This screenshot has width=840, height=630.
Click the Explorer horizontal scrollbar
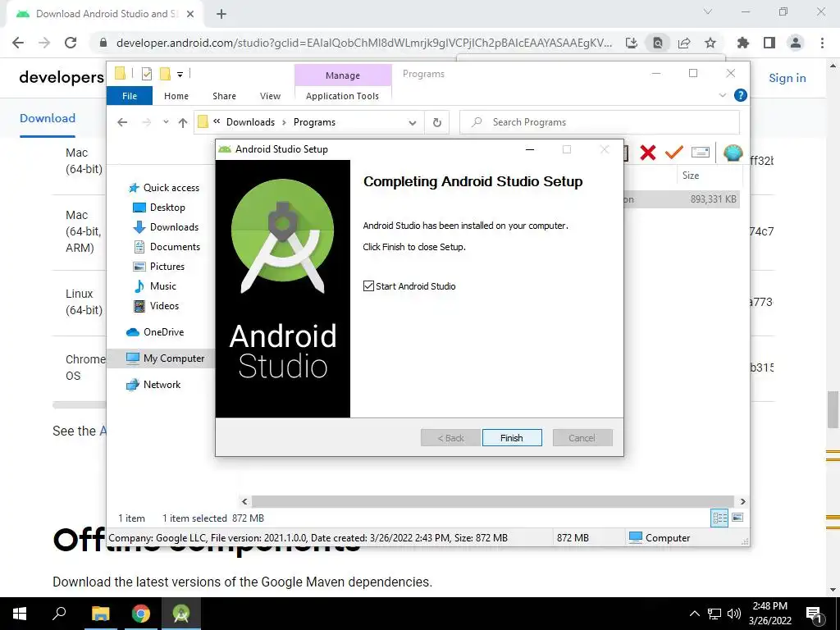pos(492,501)
